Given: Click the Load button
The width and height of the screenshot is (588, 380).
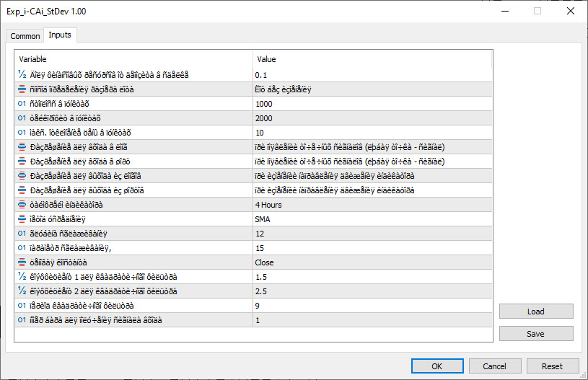Looking at the screenshot, I should pos(536,311).
